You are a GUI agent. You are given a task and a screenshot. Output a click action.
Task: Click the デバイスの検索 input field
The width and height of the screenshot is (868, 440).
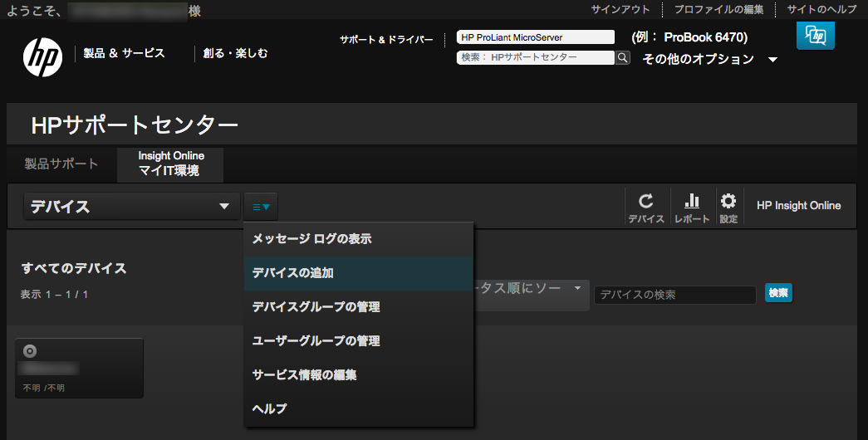674,295
